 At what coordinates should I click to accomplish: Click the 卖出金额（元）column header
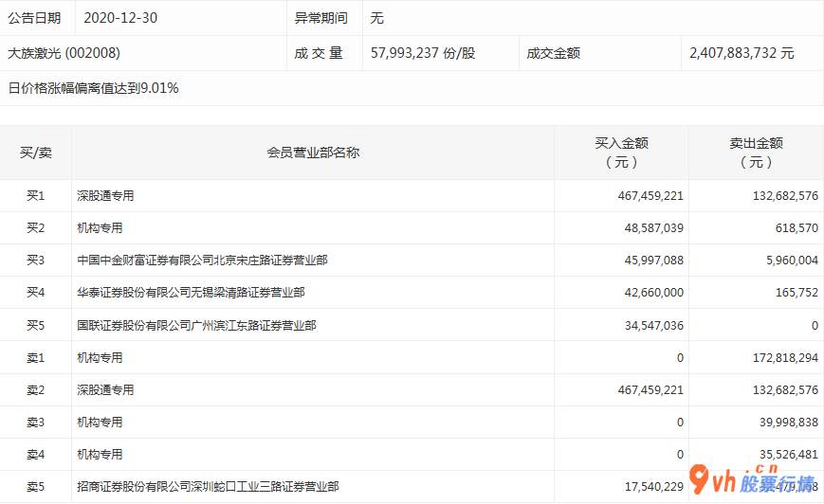point(757,153)
